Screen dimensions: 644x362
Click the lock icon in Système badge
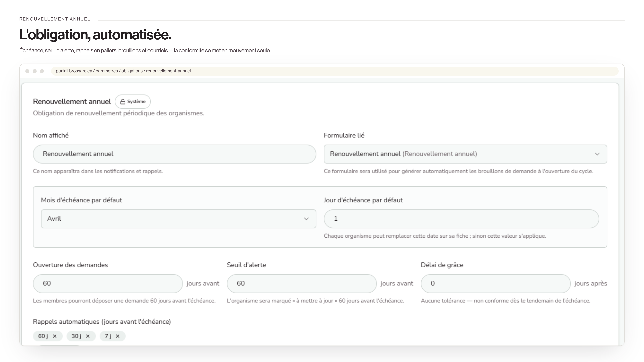(123, 102)
